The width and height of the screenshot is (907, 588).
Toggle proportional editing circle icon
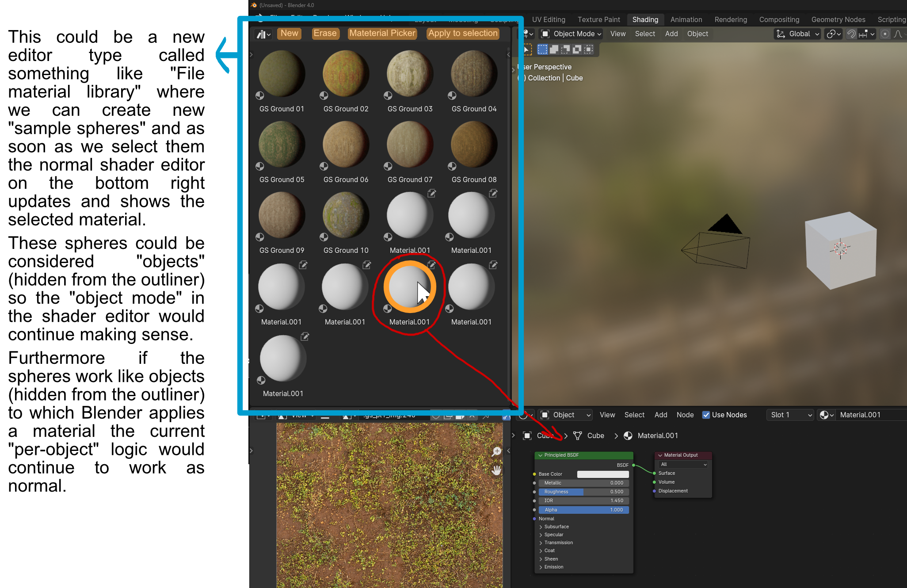pos(885,34)
